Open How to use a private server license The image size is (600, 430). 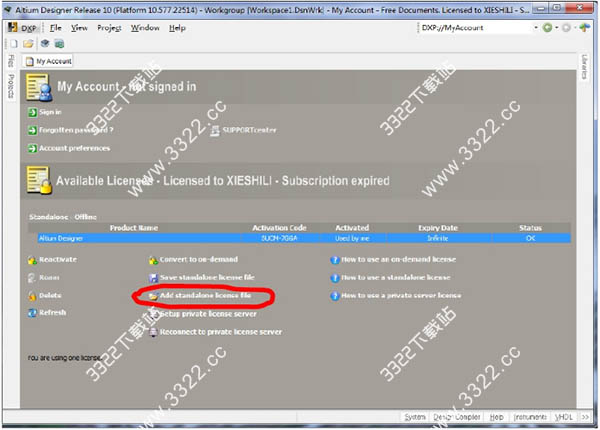(x=401, y=295)
